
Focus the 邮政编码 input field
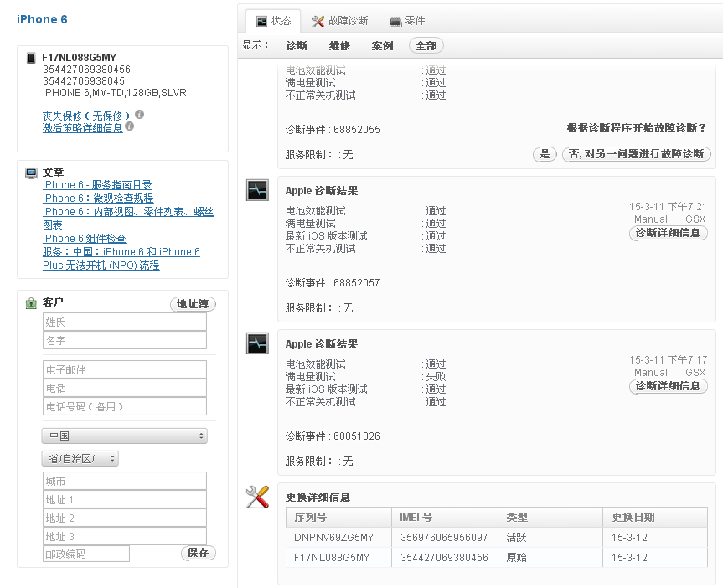[86, 554]
